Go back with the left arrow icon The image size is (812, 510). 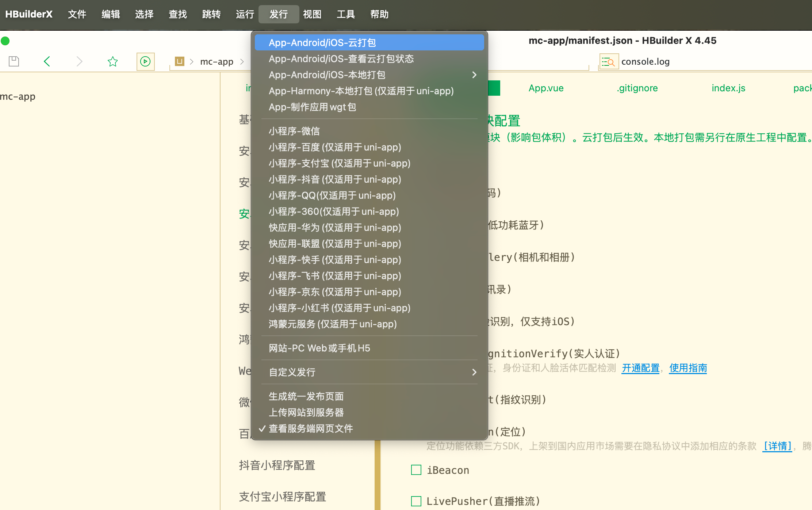click(x=47, y=61)
